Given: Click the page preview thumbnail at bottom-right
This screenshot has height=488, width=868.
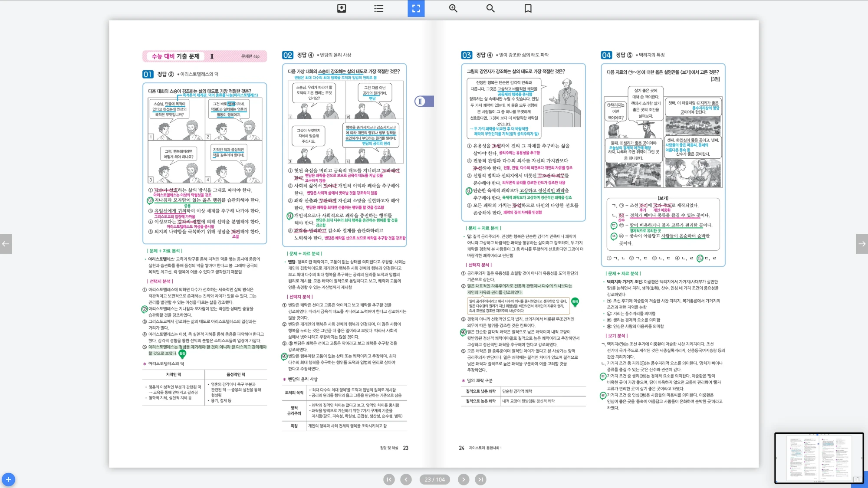Looking at the screenshot, I should (819, 458).
